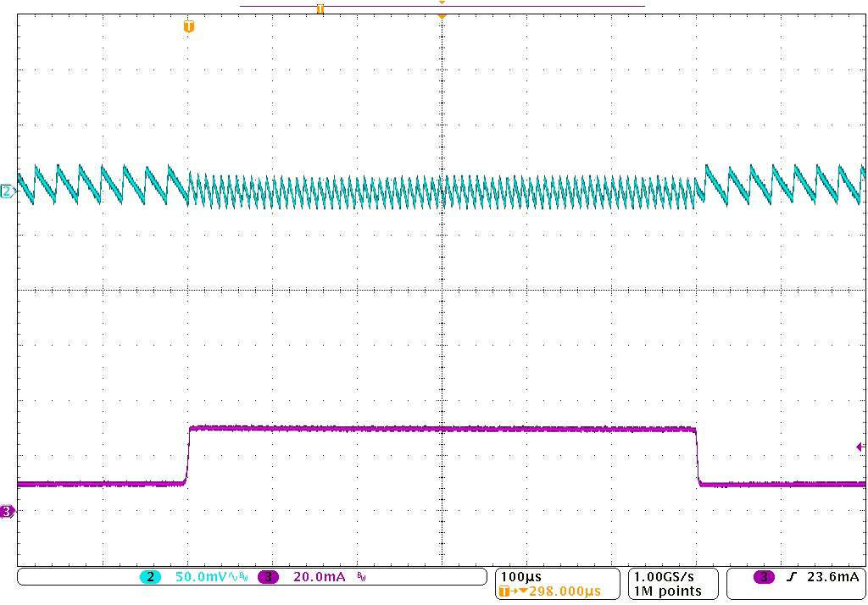Screen dimensions: 868x605
Task: Select the orange trigger position marker T
Action: tap(189, 27)
